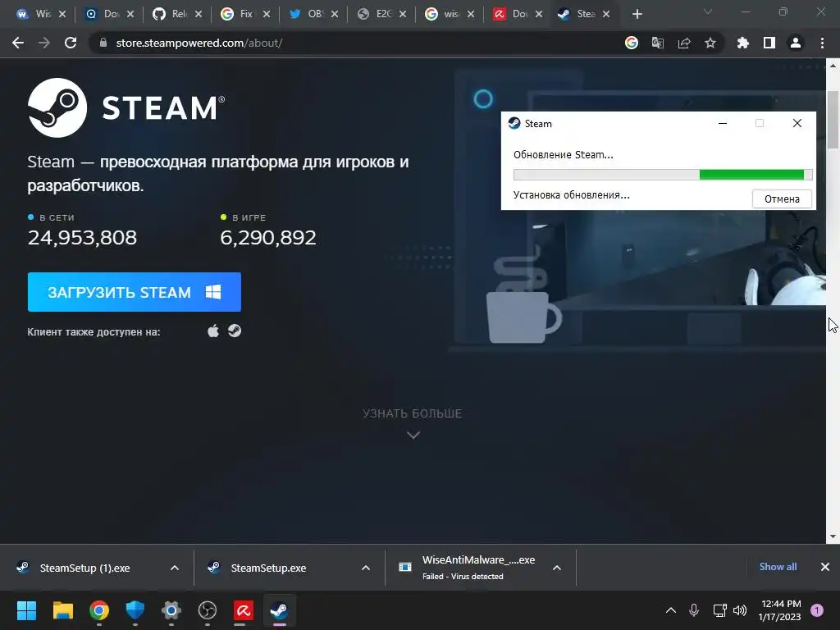840x630 pixels.
Task: Click the 24,953,808 online count
Action: click(83, 237)
